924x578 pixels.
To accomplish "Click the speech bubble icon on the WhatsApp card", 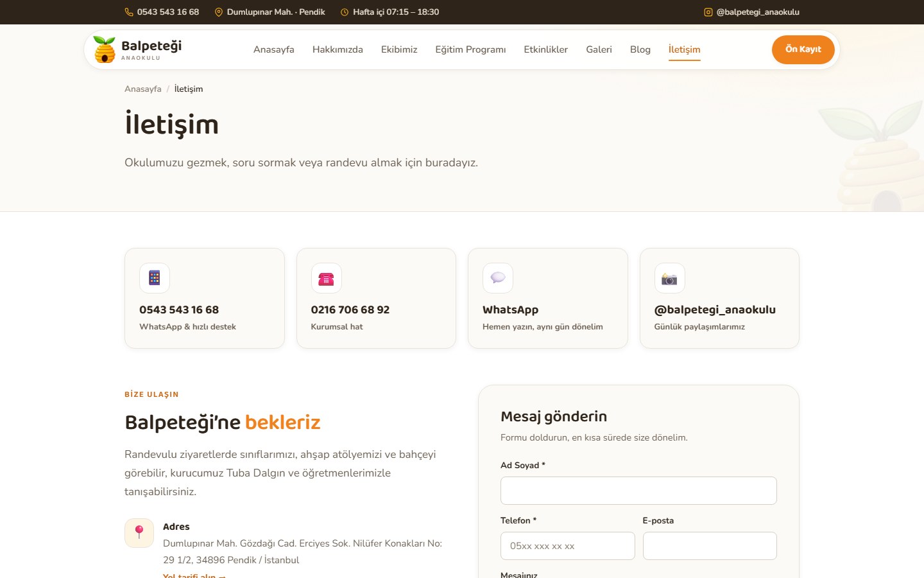I will coord(498,278).
